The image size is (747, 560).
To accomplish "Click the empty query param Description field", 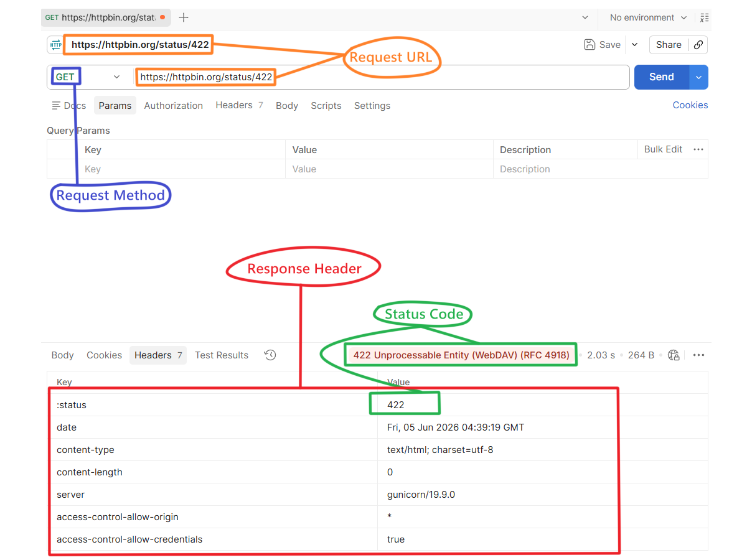I will click(601, 169).
